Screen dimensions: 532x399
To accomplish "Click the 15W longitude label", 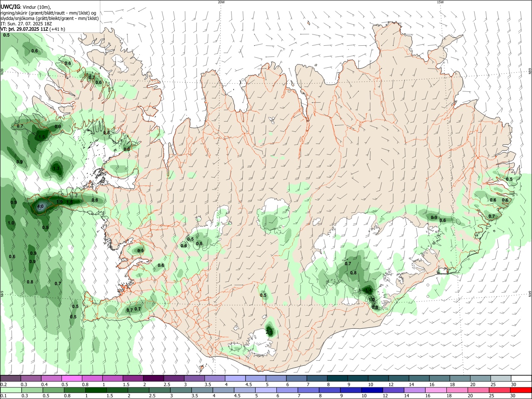I will 440,2.
